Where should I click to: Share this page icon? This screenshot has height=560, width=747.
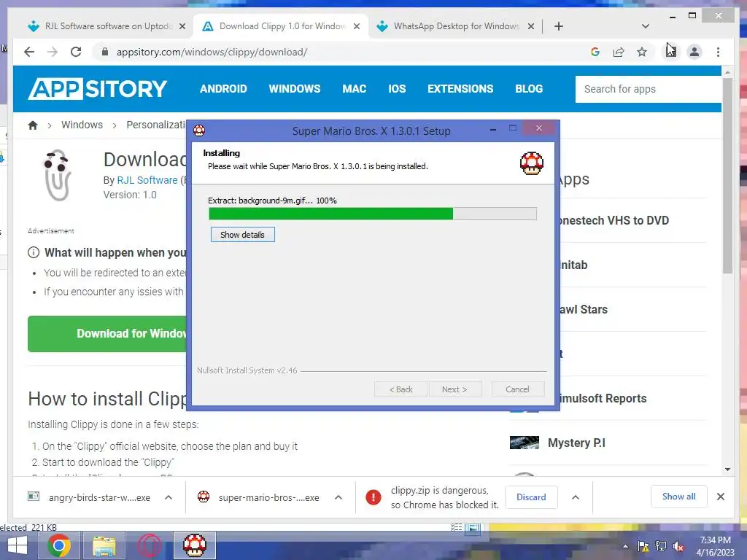click(619, 52)
